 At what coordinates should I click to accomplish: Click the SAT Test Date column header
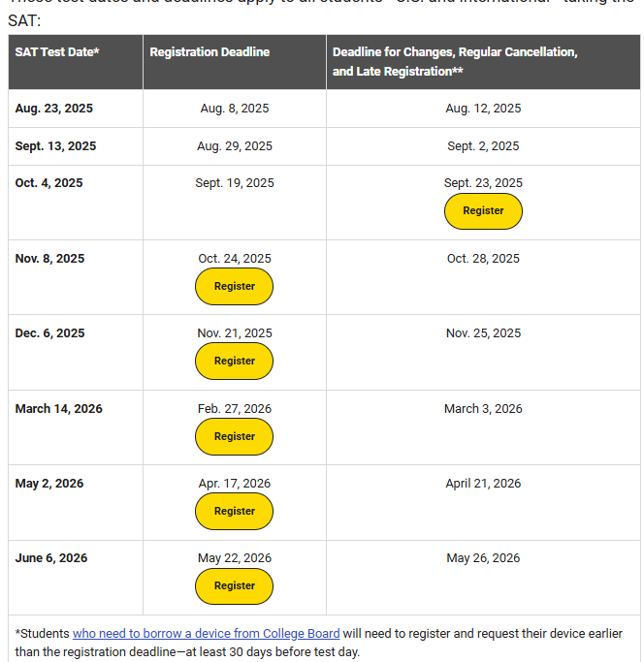(57, 52)
